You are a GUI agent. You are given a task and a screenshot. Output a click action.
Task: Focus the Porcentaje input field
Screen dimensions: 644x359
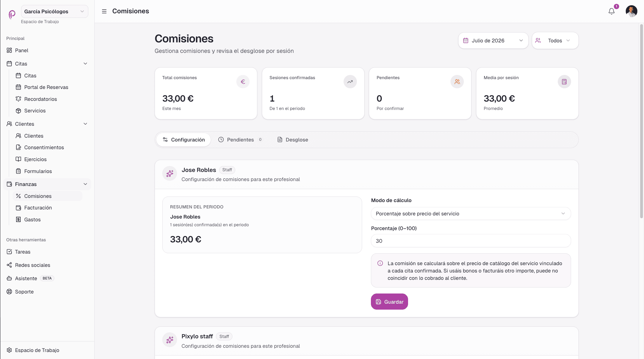click(x=471, y=241)
